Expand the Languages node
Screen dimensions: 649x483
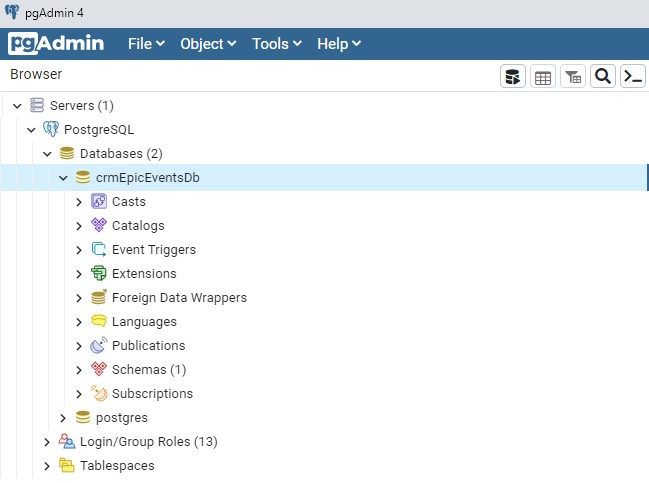tap(79, 322)
